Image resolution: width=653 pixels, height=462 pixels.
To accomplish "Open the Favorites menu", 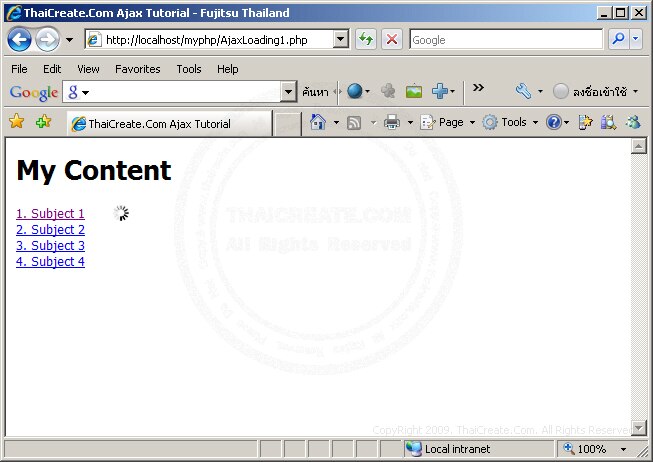I will (137, 69).
